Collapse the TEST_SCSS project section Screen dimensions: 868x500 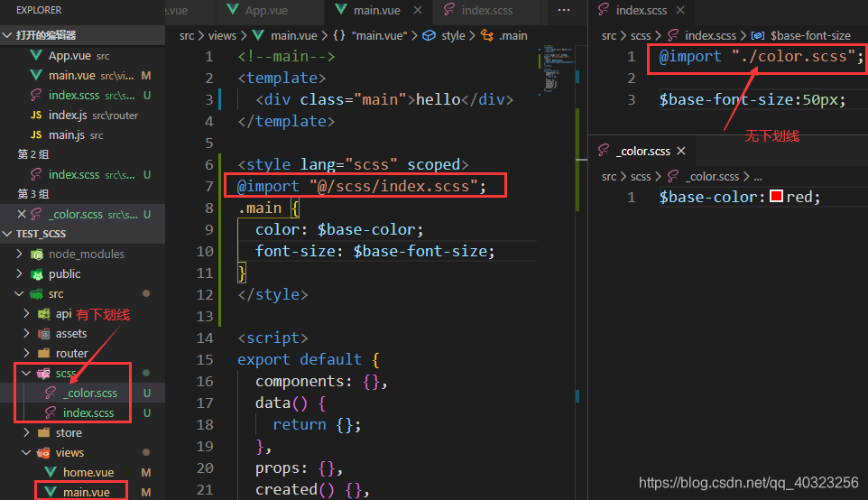(x=7, y=234)
